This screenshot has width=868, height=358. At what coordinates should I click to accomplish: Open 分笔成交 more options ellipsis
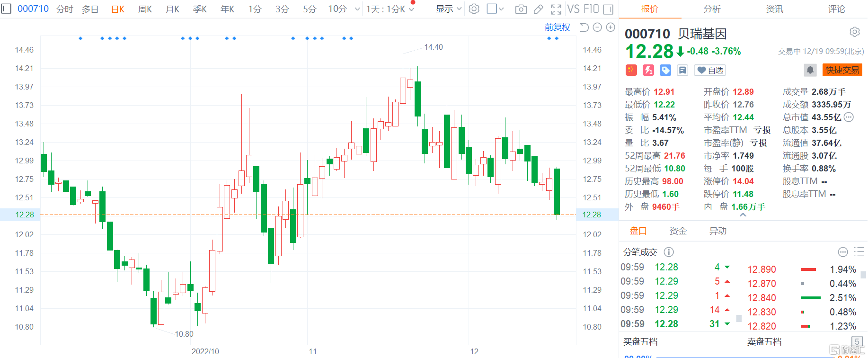click(x=843, y=252)
